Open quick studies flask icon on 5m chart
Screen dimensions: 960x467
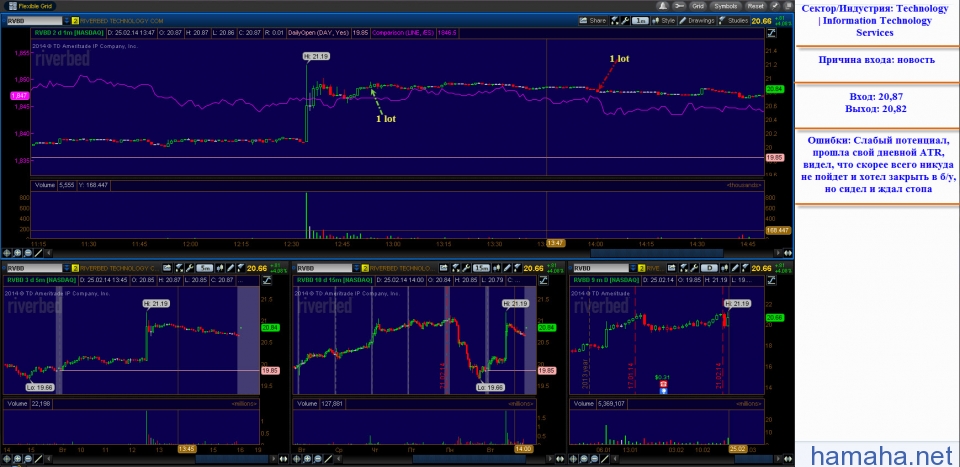click(179, 268)
